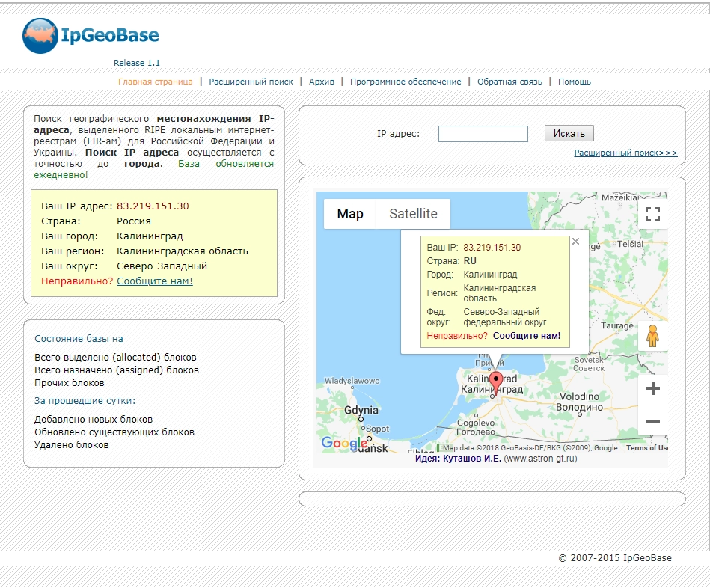Click Прочих блоков line
This screenshot has height=588, width=710.
click(x=70, y=383)
